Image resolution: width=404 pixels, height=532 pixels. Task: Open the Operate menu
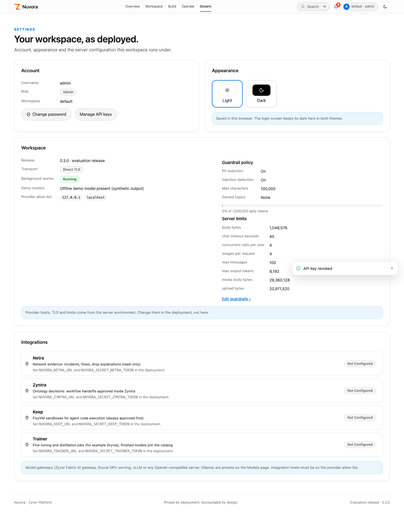pos(188,6)
